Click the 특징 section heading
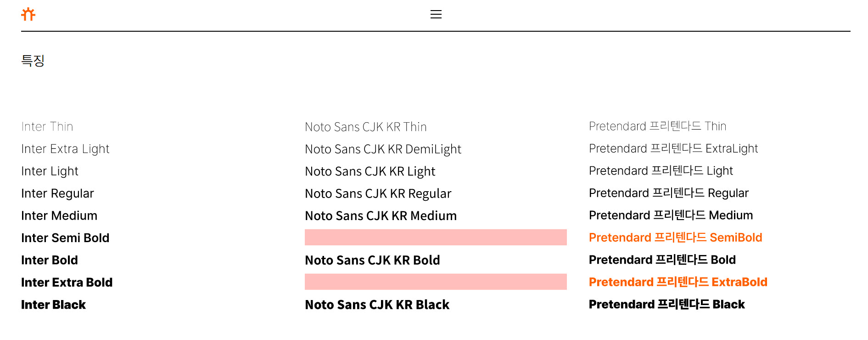Viewport: 868px width, 340px height. [x=33, y=61]
